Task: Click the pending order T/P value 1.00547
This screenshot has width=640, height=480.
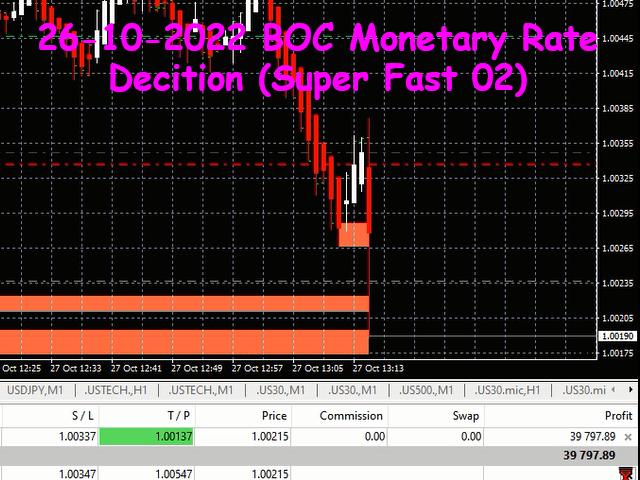Action: (173, 474)
